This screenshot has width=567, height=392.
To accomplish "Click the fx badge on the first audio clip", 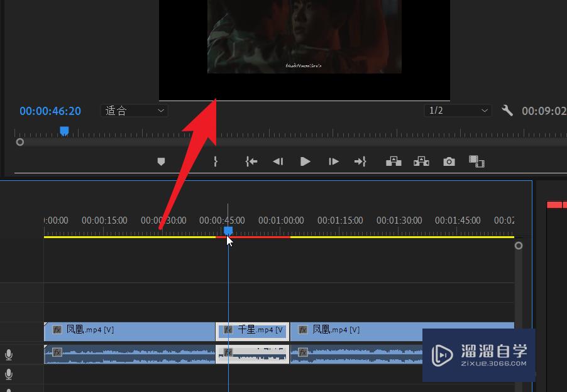I will [57, 352].
